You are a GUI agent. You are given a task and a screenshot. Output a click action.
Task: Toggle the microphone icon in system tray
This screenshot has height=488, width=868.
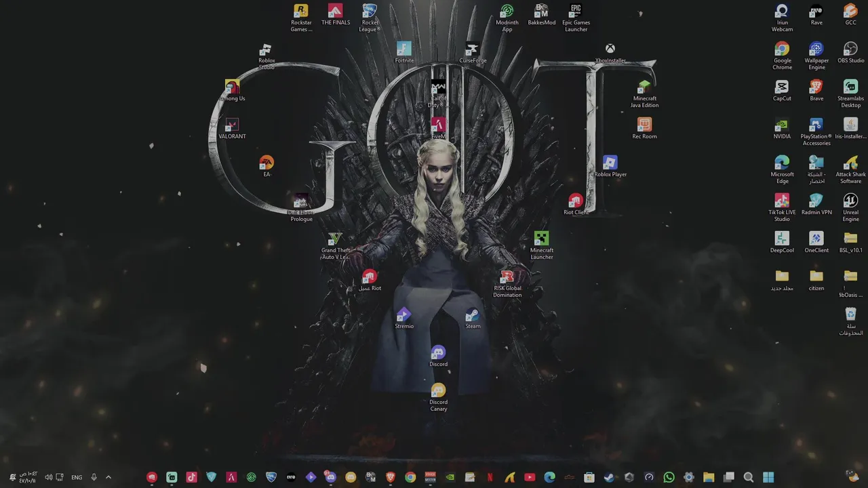[x=94, y=477]
